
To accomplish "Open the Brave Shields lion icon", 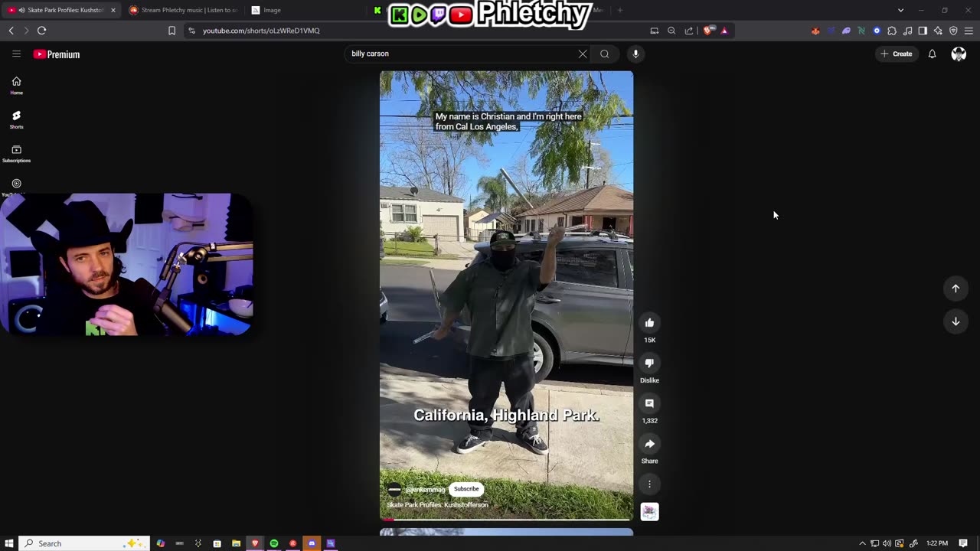I will click(x=708, y=31).
